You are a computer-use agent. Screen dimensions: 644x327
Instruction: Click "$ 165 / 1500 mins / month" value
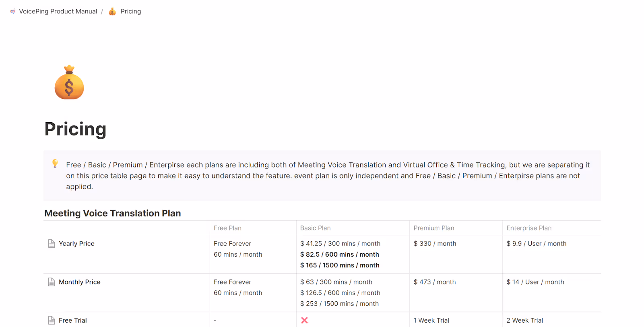pyautogui.click(x=340, y=265)
